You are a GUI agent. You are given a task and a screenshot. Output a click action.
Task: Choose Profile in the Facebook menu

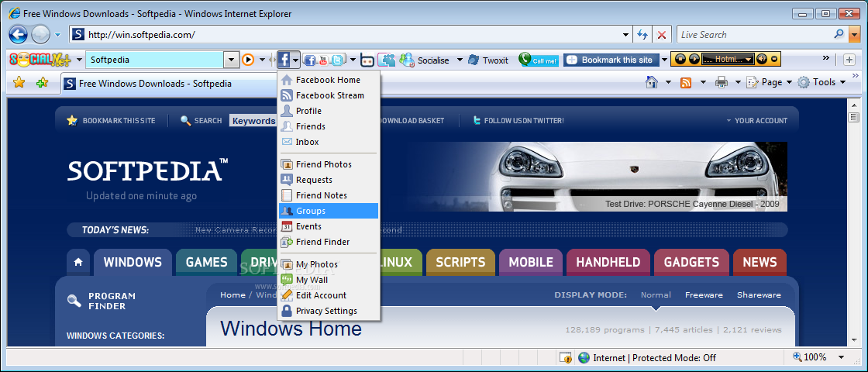point(329,111)
